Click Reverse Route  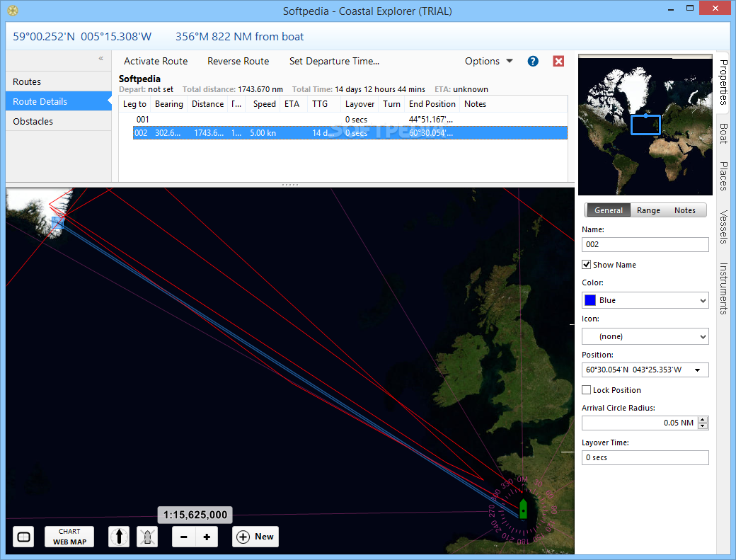(x=238, y=61)
